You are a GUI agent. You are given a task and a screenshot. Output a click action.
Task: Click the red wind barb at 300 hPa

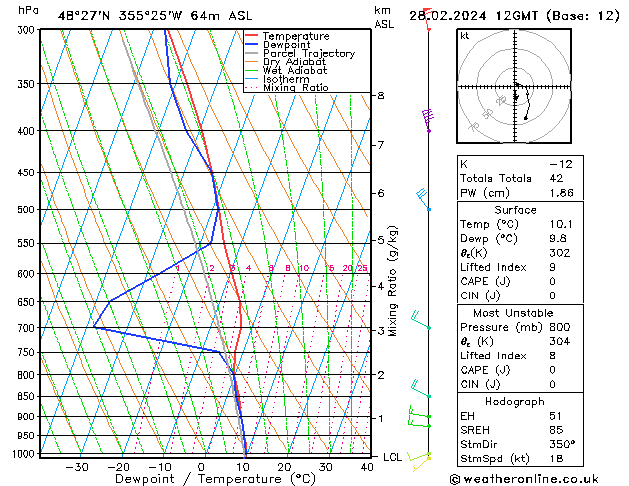[x=428, y=19]
